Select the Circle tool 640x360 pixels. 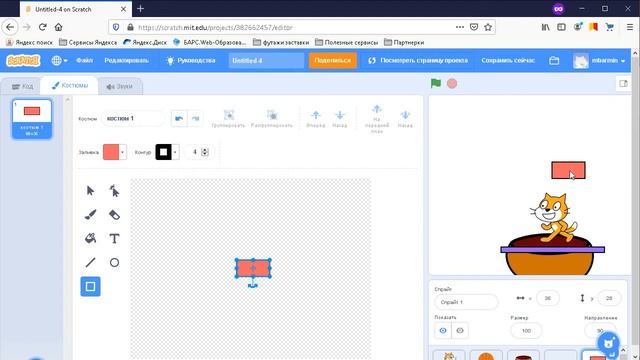(x=114, y=262)
